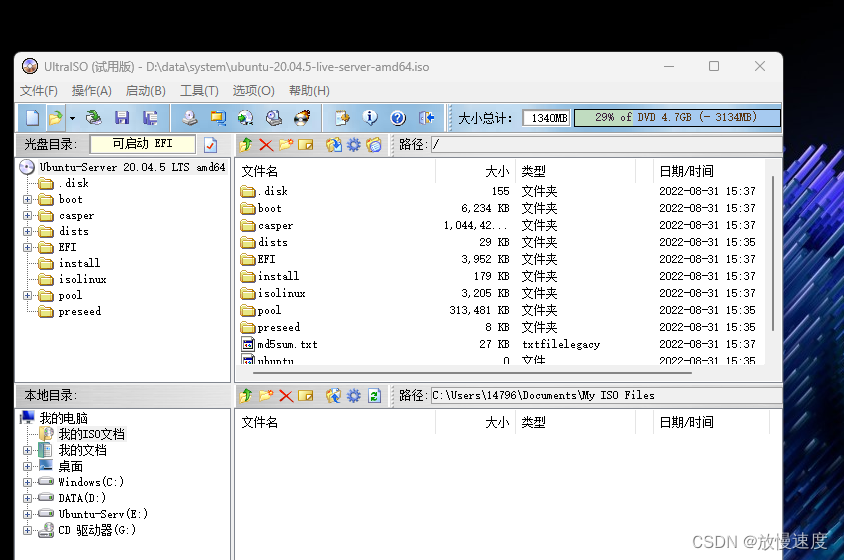The width and height of the screenshot is (844, 560).
Task: Expand DATA(D:) drive node
Action: (x=27, y=498)
